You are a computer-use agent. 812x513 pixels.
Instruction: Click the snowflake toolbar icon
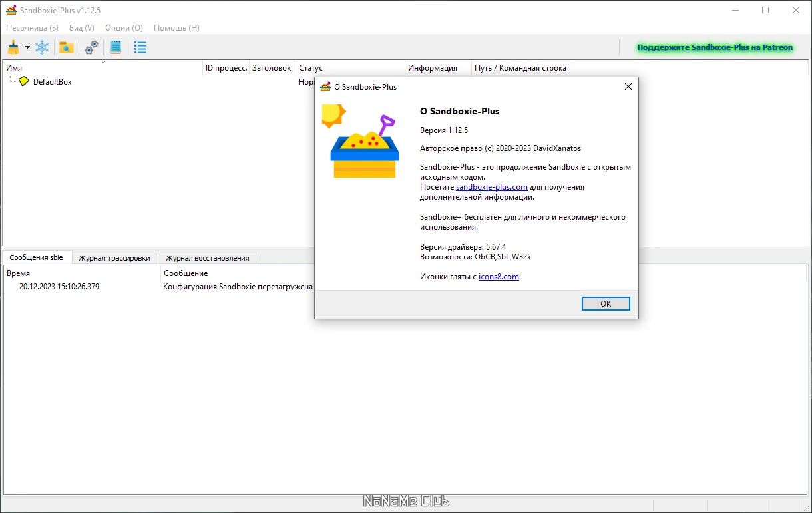(42, 47)
